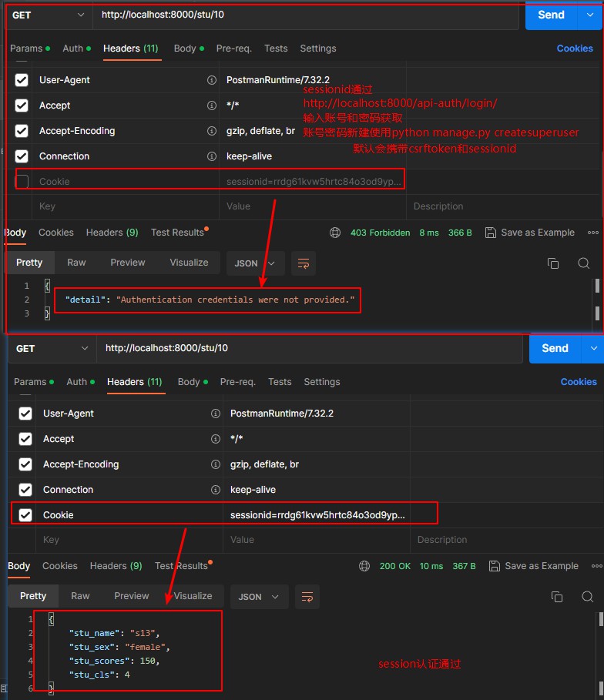Uncheck Accept header in the lower request
Image resolution: width=604 pixels, height=700 pixels.
[25, 439]
